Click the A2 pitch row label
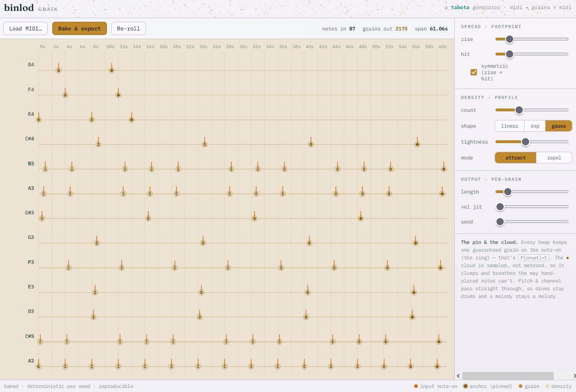 coord(31,361)
